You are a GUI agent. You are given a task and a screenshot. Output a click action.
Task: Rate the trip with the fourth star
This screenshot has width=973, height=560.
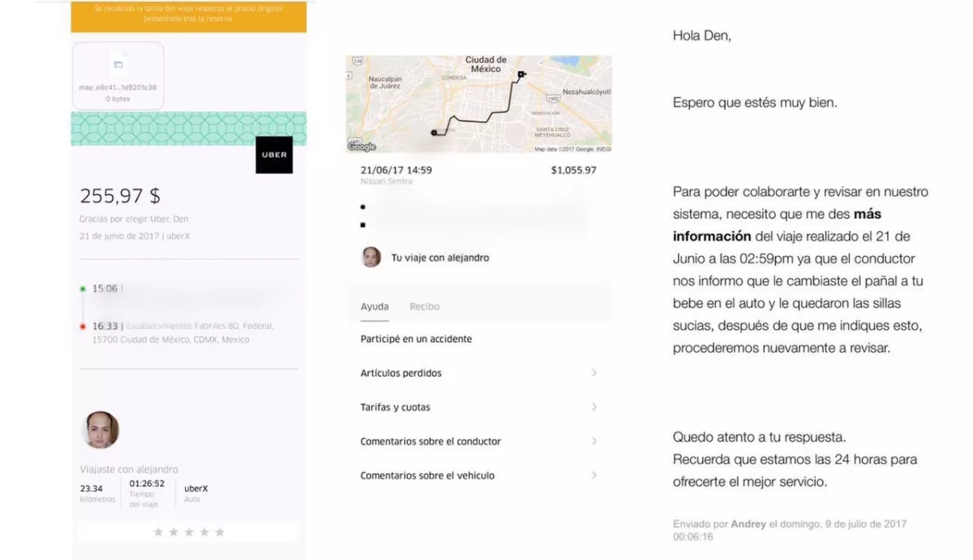point(204,532)
